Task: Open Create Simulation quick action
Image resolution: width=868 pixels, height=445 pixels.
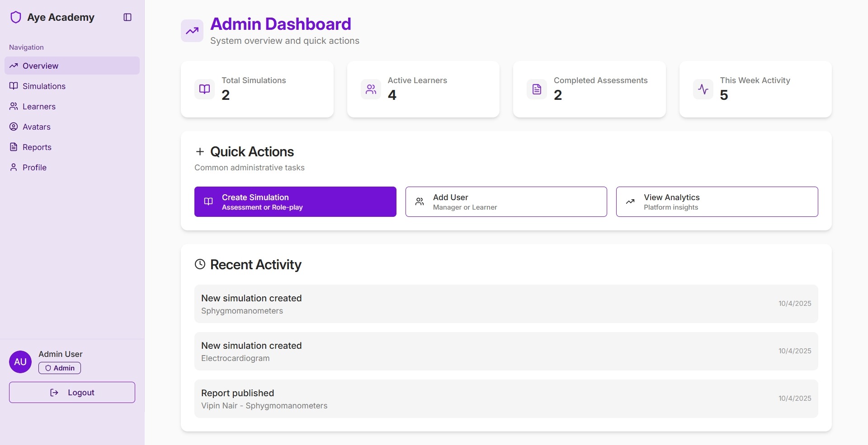Action: [295, 201]
